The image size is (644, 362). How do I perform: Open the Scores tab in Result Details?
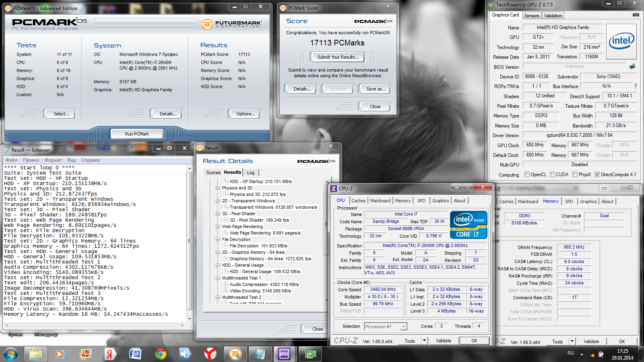(x=213, y=173)
